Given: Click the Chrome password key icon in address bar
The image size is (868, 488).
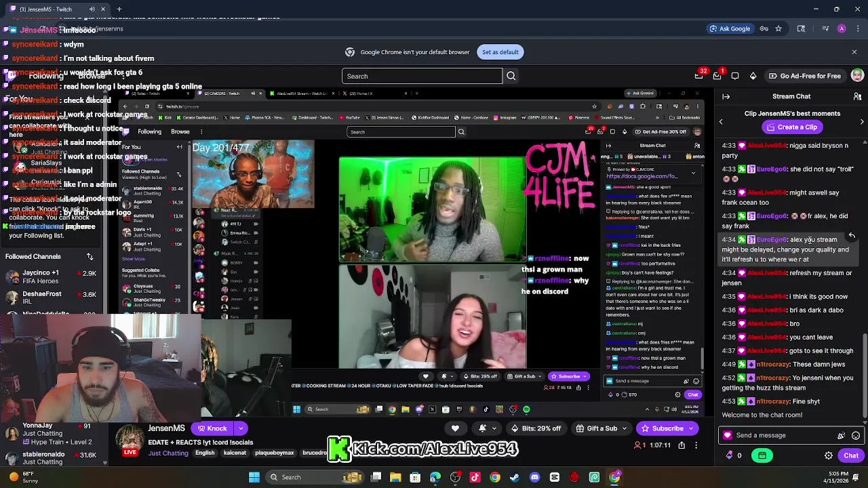Looking at the screenshot, I should [x=764, y=28].
